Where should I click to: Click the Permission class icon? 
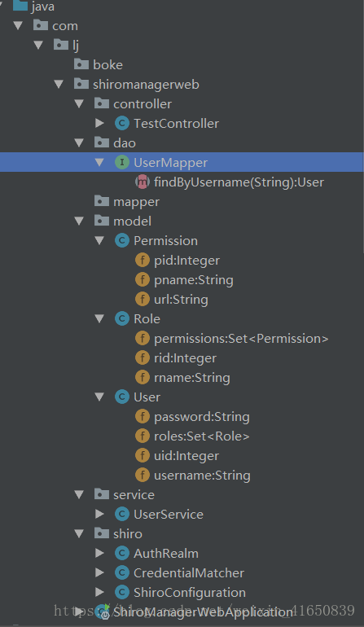coord(122,241)
